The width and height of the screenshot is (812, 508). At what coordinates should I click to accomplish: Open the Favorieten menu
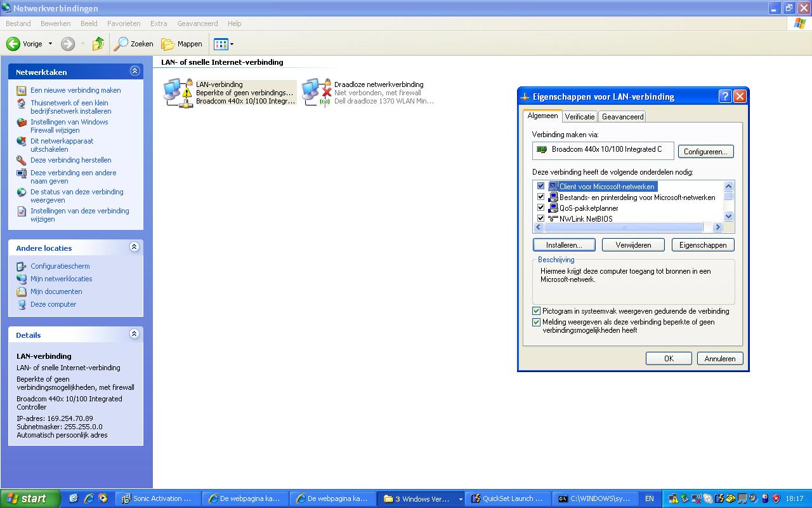tap(124, 23)
